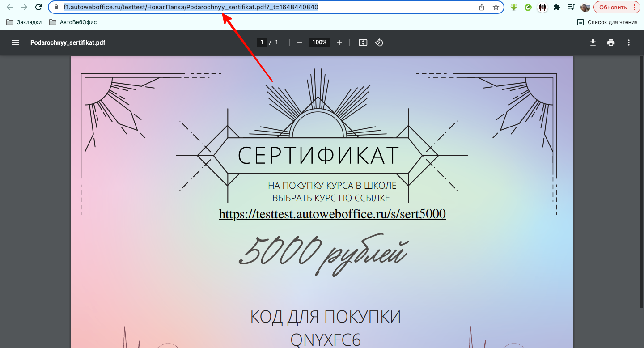
Task: Print the PDF document
Action: [611, 42]
